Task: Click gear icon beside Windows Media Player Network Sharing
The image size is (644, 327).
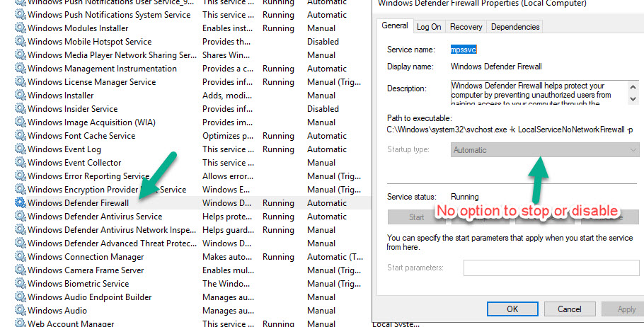Action: (20, 54)
